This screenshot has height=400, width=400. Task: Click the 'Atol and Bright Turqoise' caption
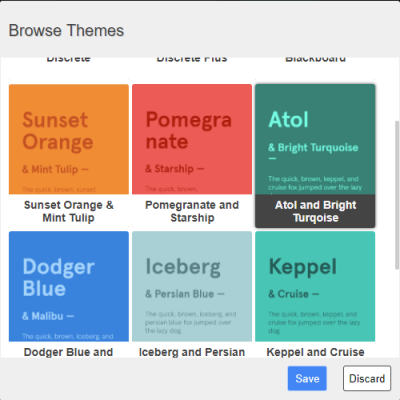(315, 211)
